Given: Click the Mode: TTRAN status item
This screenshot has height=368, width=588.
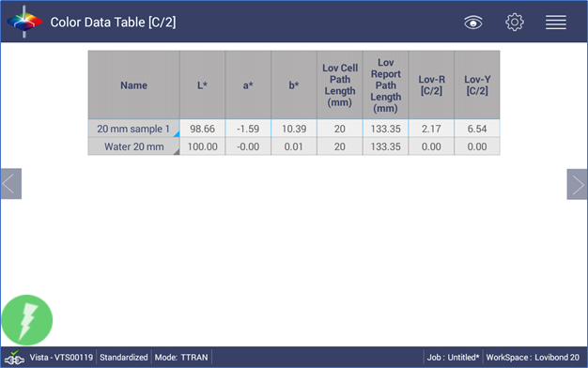Looking at the screenshot, I should click(x=181, y=358).
